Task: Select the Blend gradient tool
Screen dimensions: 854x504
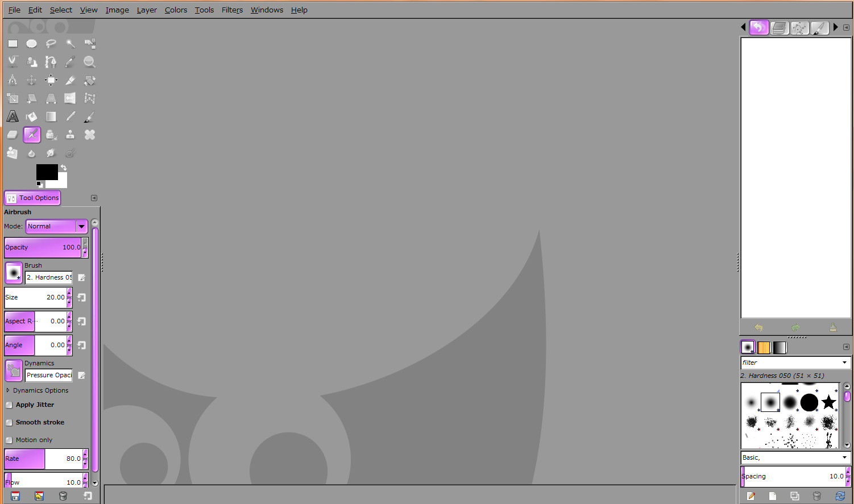Action: click(51, 116)
